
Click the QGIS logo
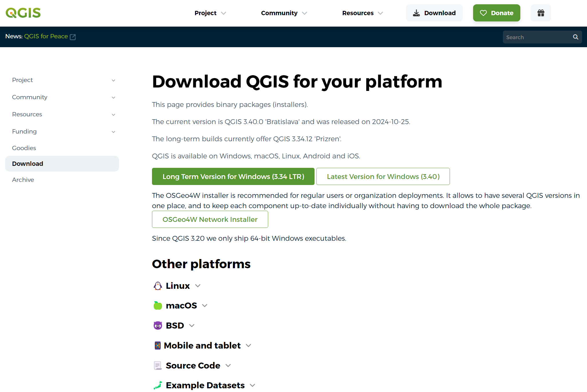tap(23, 13)
